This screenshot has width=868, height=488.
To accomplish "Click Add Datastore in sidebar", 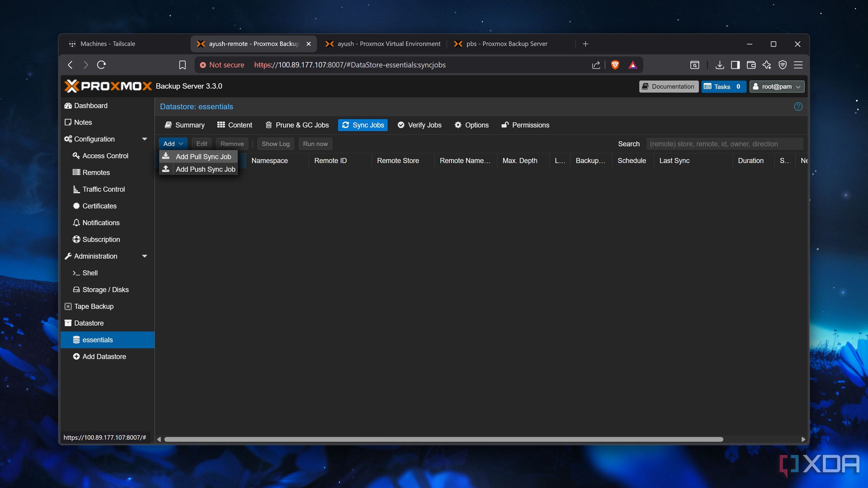I will click(108, 357).
